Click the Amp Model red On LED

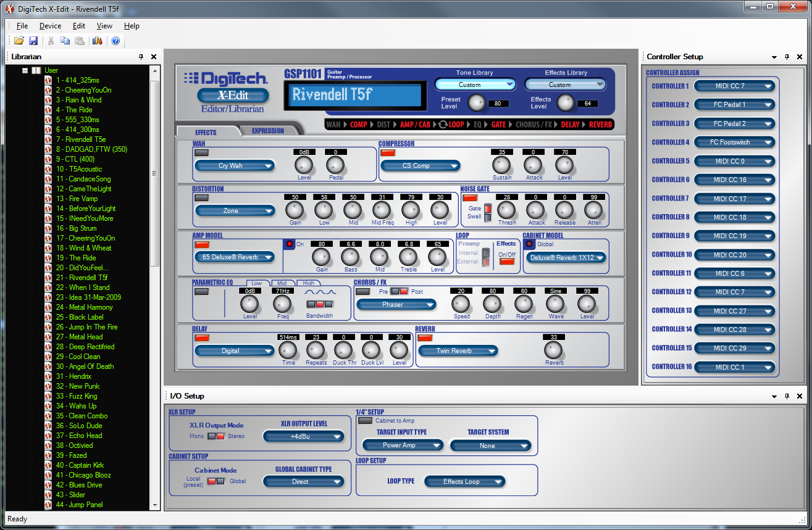(290, 244)
